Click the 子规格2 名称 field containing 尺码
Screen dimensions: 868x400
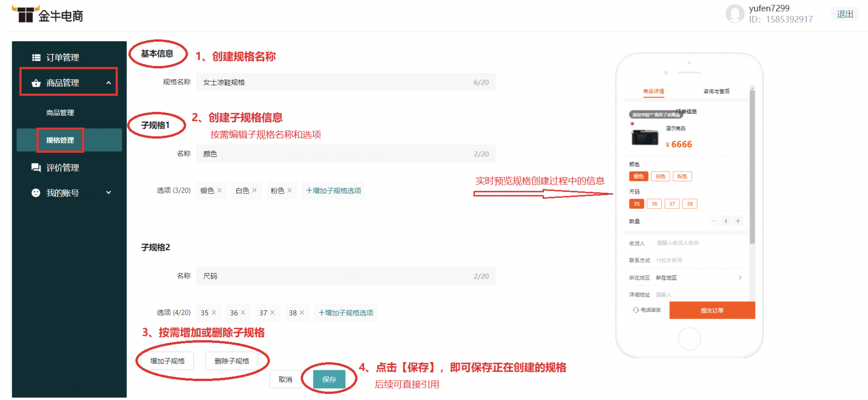coord(346,276)
